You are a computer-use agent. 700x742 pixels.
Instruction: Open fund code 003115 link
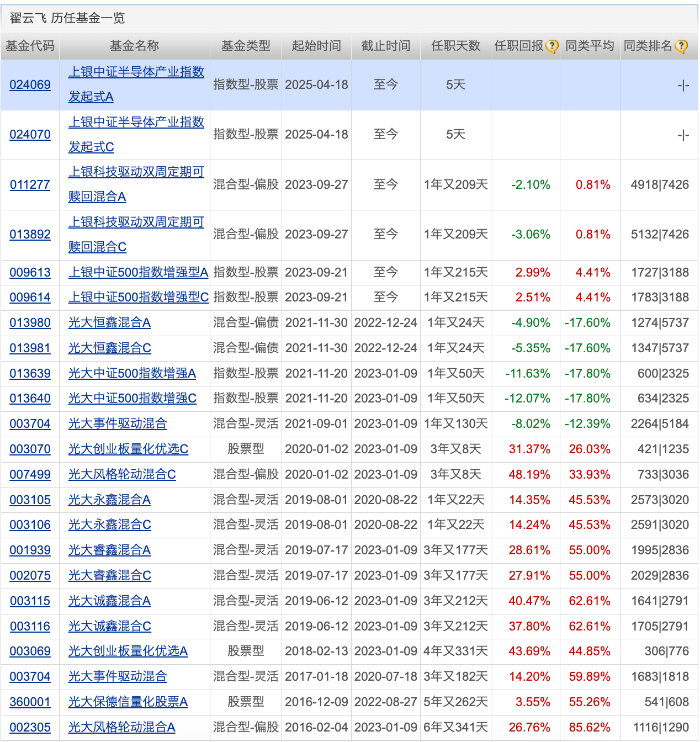click(x=30, y=601)
